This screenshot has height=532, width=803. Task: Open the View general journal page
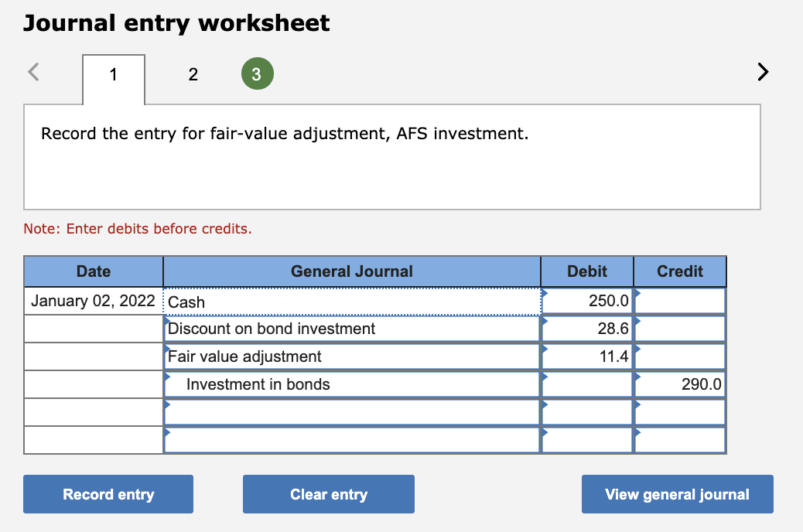(677, 494)
